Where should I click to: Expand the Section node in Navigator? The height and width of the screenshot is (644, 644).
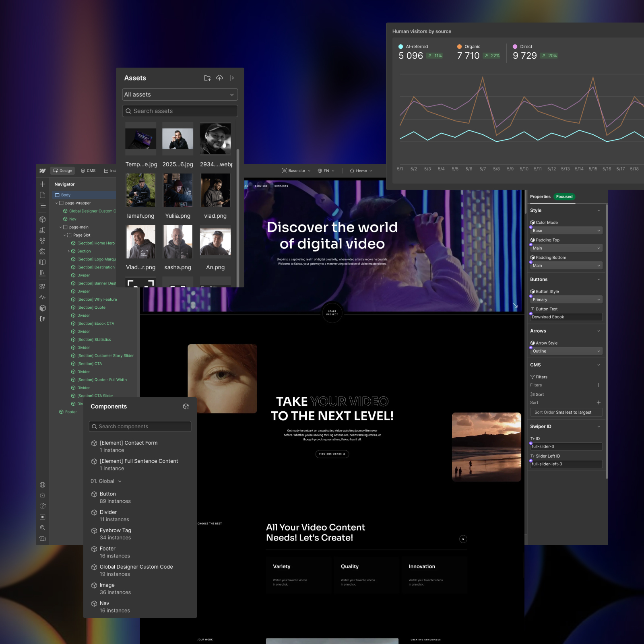coord(69,251)
